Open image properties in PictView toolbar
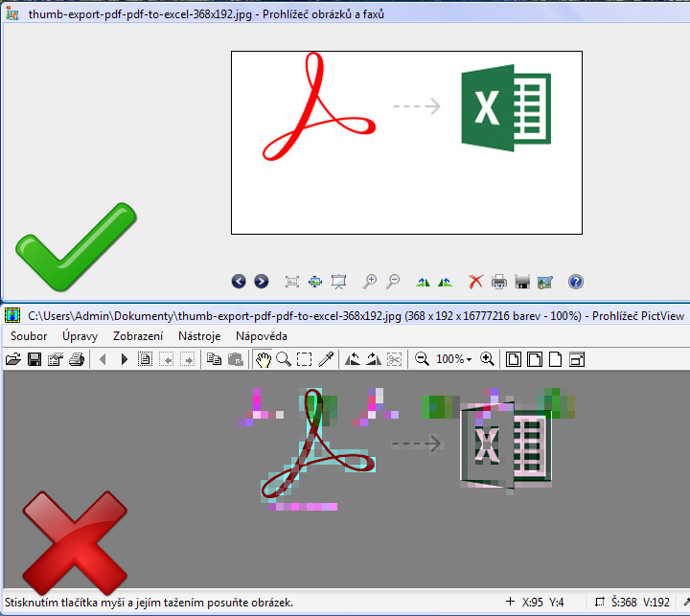690x616 pixels. pos(56,359)
